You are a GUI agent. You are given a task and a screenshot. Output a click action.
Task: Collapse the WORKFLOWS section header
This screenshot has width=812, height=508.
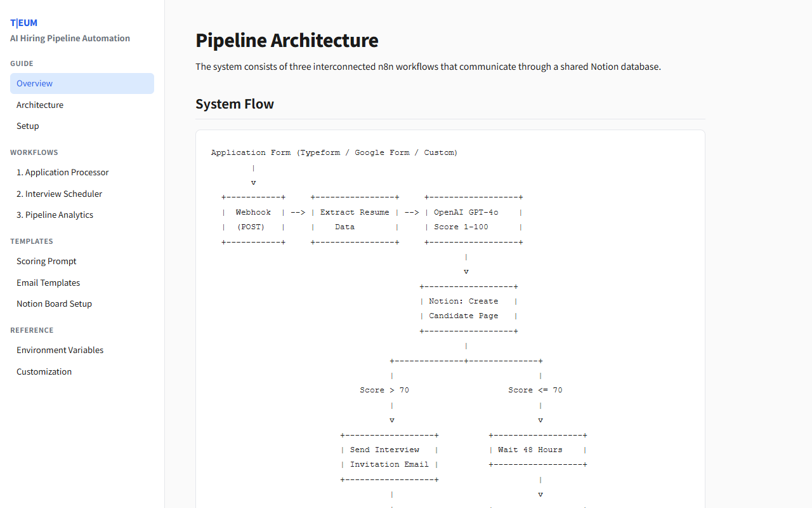tap(34, 152)
